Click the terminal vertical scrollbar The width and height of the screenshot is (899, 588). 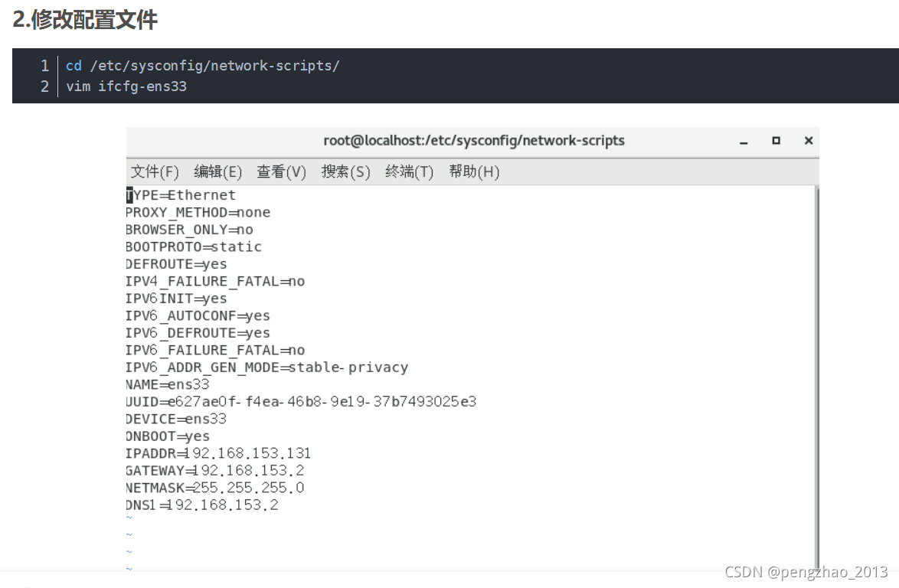pos(817,377)
